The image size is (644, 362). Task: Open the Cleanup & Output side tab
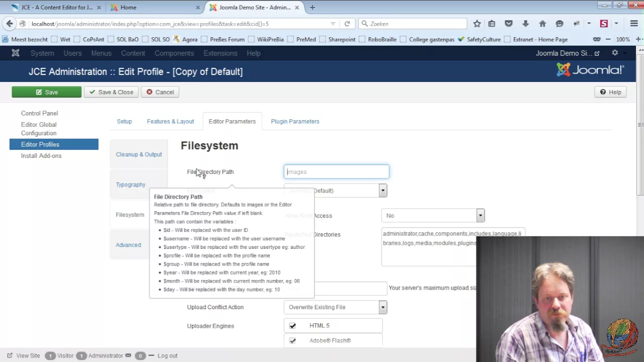(x=139, y=154)
